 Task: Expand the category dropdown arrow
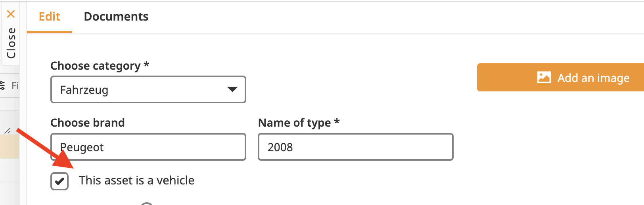tap(232, 89)
